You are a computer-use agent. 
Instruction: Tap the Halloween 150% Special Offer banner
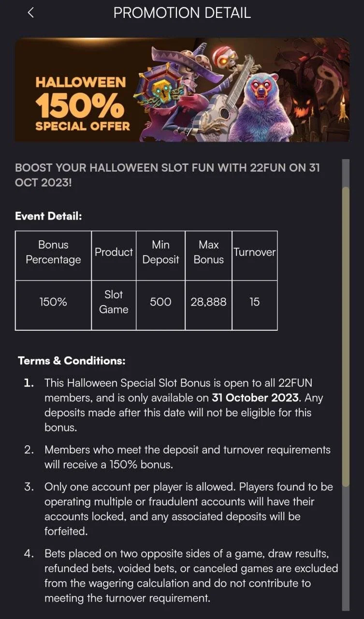point(182,90)
